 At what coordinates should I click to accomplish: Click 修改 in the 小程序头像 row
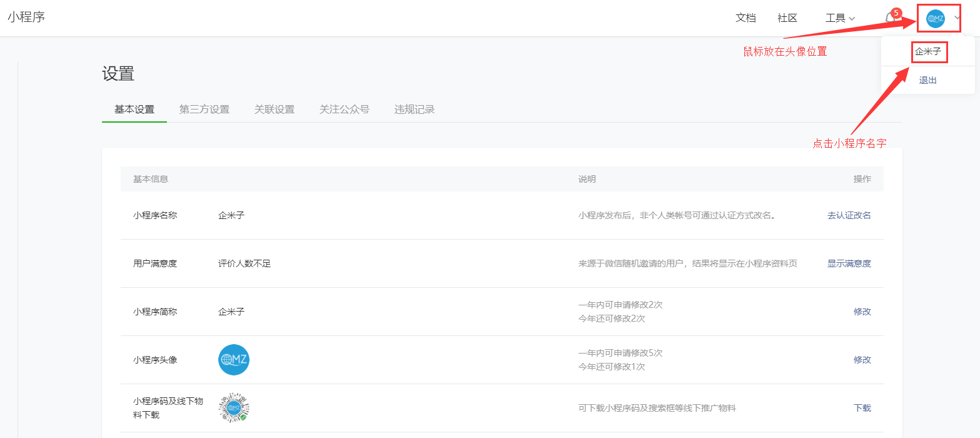click(862, 360)
